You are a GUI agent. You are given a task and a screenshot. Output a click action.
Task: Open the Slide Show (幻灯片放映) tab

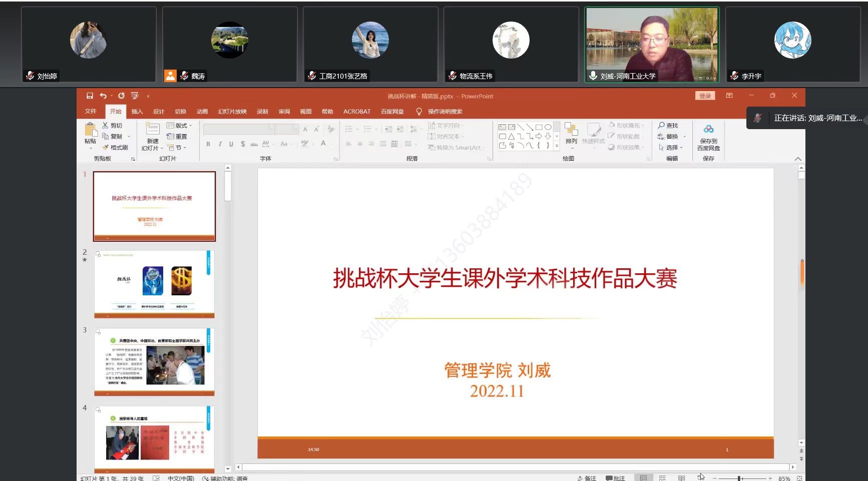click(232, 112)
